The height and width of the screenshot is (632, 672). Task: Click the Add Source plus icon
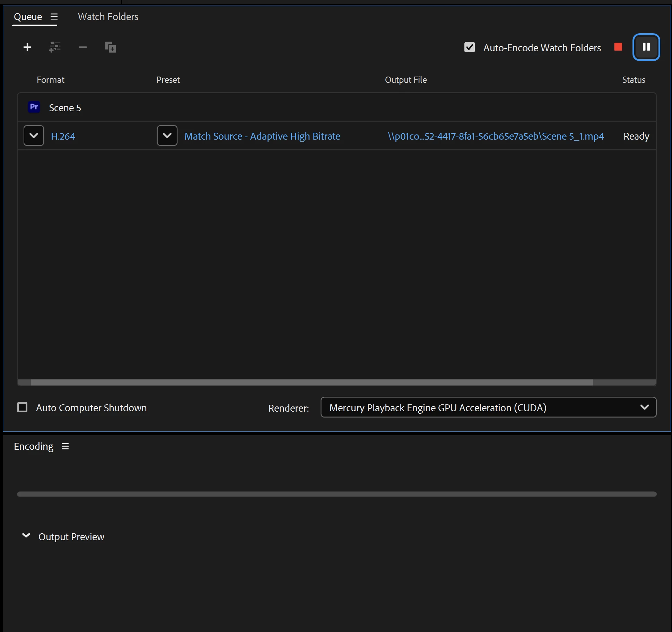tap(27, 47)
